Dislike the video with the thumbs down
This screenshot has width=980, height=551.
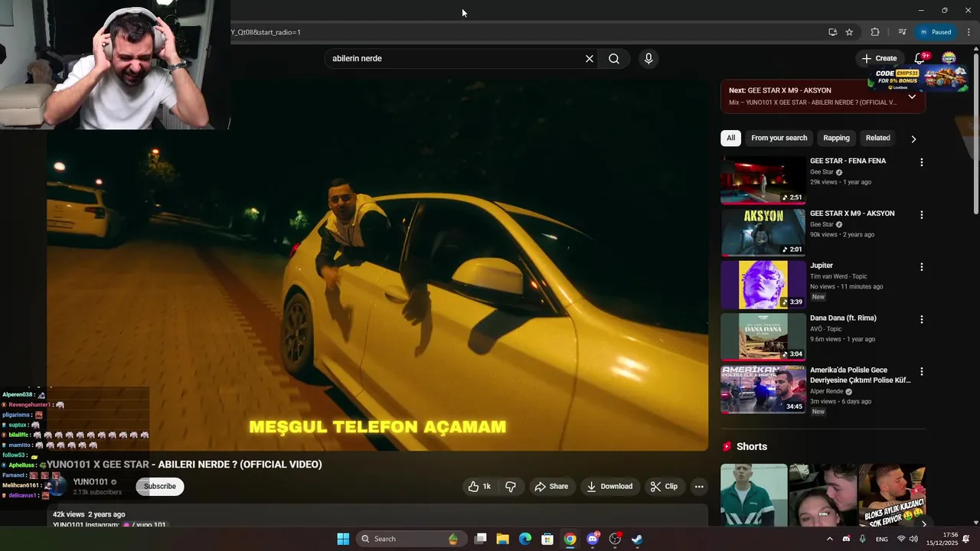[511, 487]
